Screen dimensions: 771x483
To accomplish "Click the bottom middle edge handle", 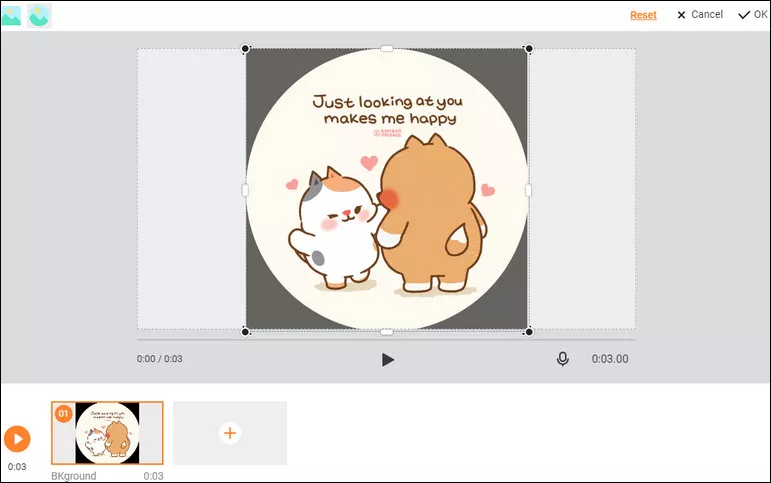I will (x=387, y=332).
